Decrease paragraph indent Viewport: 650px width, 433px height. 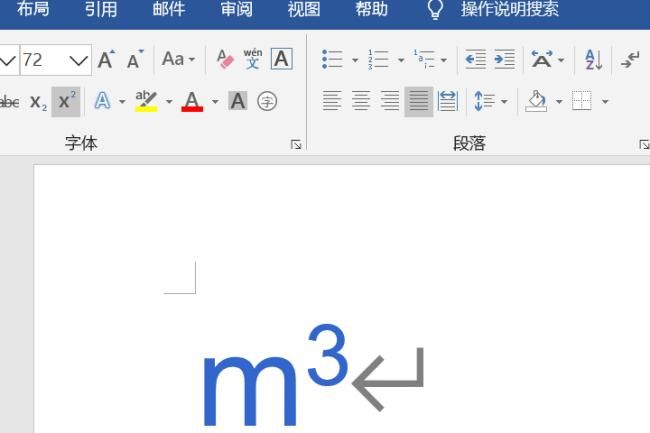click(475, 59)
